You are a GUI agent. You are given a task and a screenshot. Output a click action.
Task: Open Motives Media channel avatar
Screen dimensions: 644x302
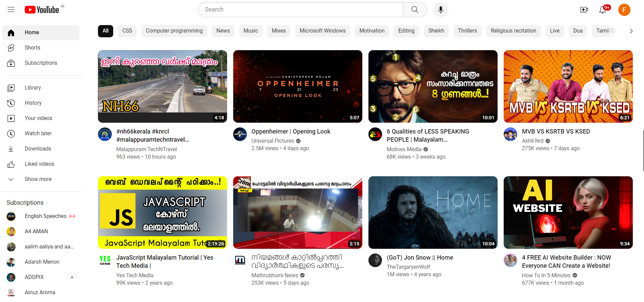pyautogui.click(x=375, y=134)
